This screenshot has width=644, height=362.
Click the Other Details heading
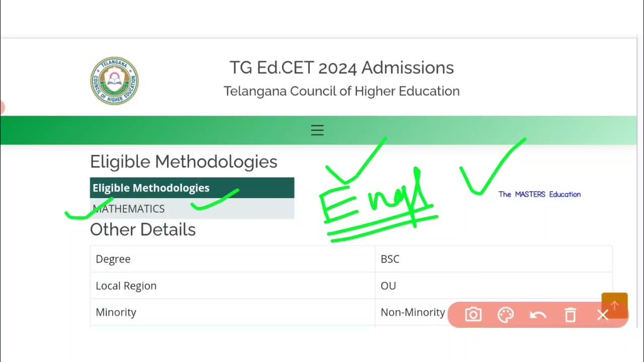pyautogui.click(x=143, y=230)
